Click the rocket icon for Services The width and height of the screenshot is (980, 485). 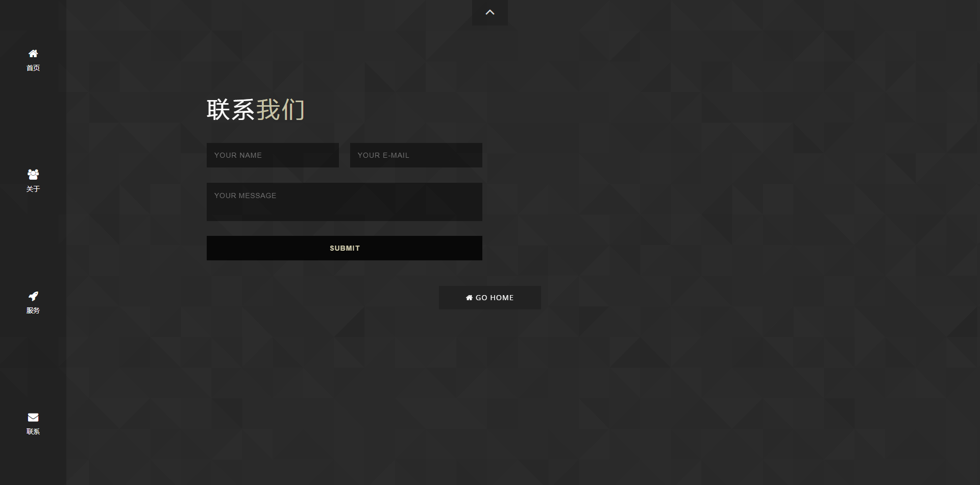(33, 296)
